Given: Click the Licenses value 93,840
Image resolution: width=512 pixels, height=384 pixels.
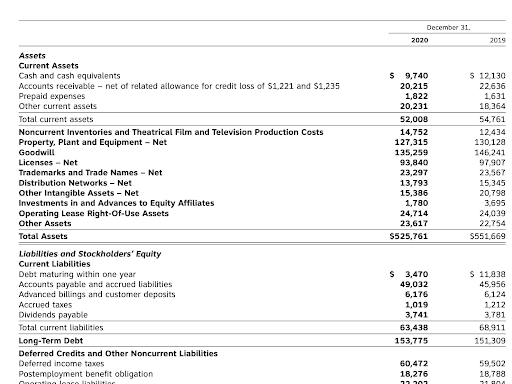Looking at the screenshot, I should [414, 163].
